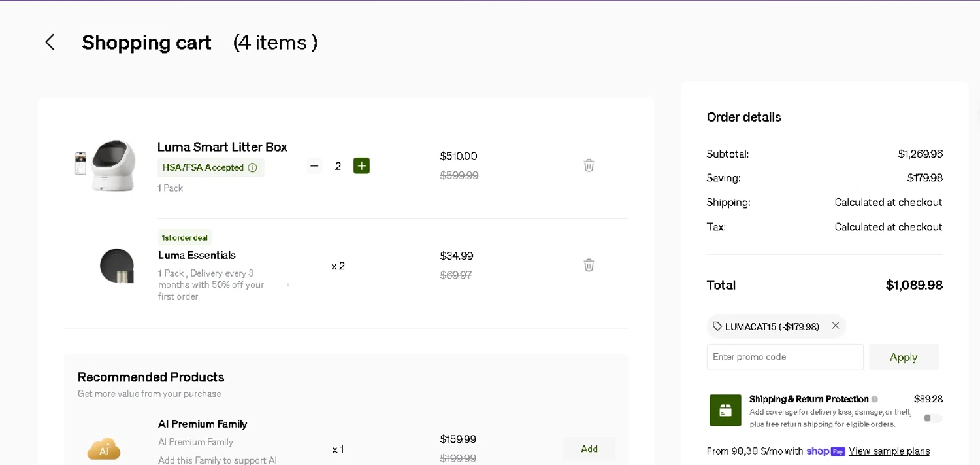
Task: Remove the LUMACAT15 promo code
Action: pyautogui.click(x=836, y=326)
